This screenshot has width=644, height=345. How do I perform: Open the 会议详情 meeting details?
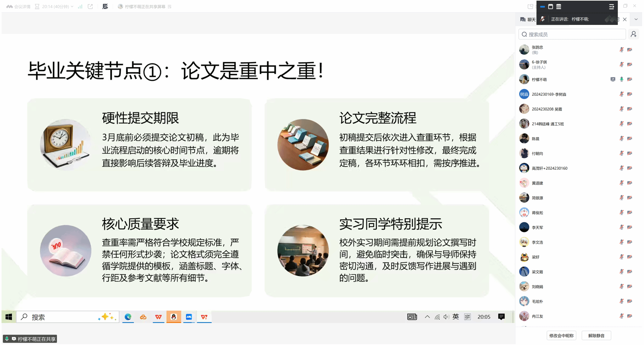[19, 7]
